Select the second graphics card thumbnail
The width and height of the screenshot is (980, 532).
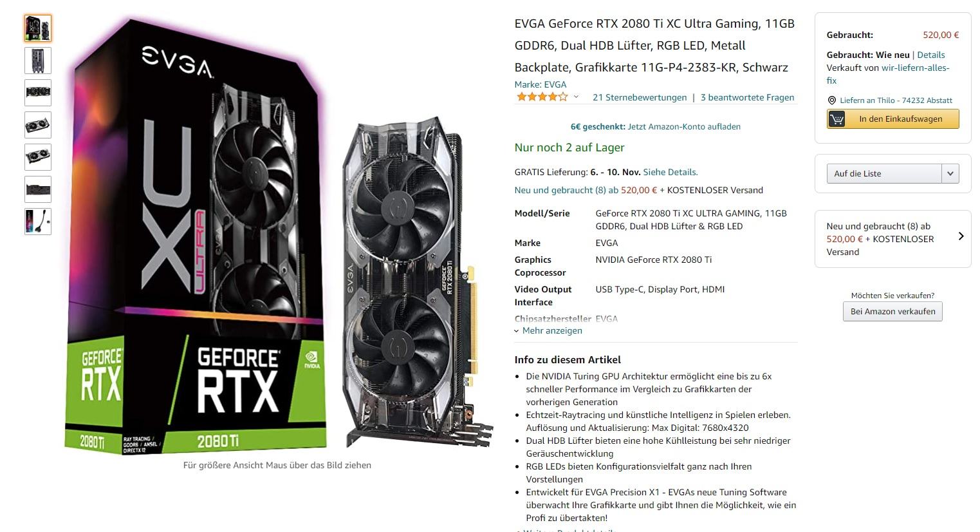click(x=38, y=61)
